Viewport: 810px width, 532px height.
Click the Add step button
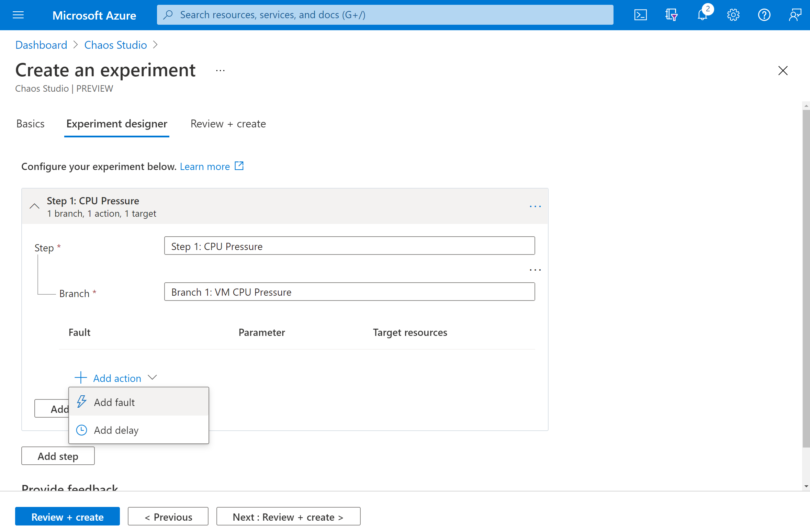[57, 456]
